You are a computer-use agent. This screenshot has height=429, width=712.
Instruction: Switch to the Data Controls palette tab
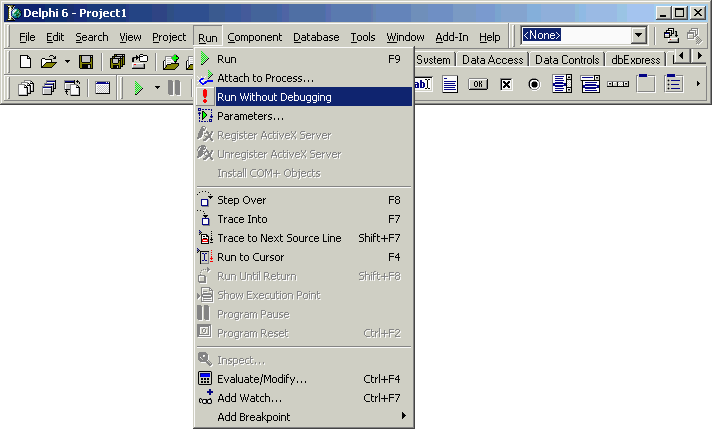click(x=567, y=59)
